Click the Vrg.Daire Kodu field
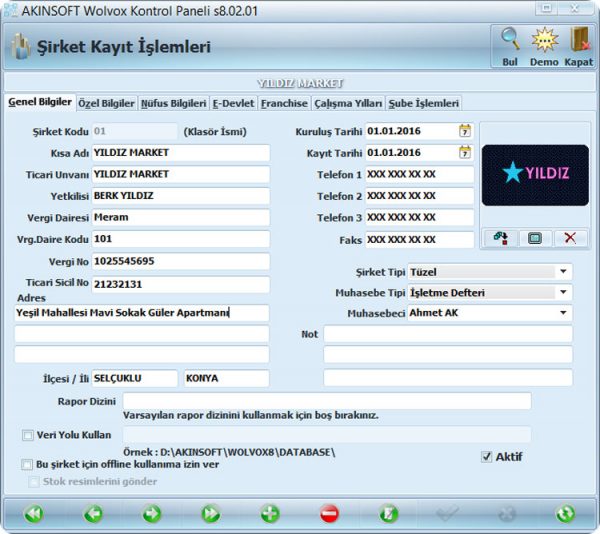This screenshot has width=600, height=534. tap(181, 239)
